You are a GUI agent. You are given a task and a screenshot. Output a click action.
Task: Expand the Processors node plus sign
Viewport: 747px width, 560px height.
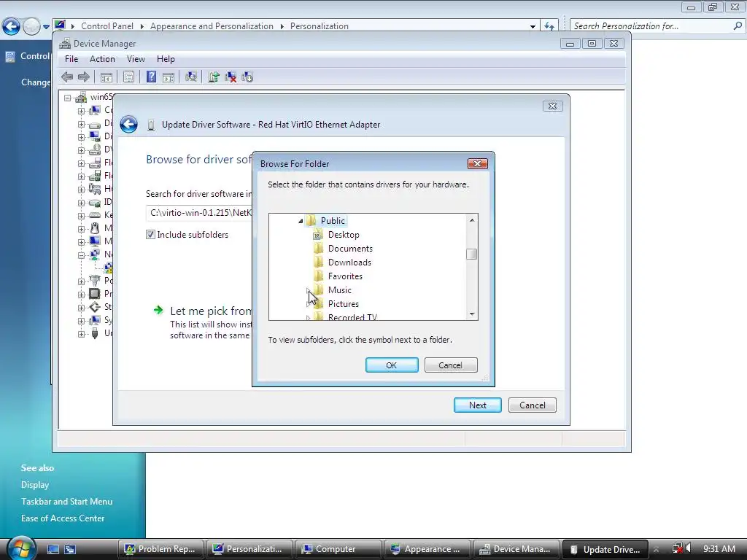click(81, 295)
